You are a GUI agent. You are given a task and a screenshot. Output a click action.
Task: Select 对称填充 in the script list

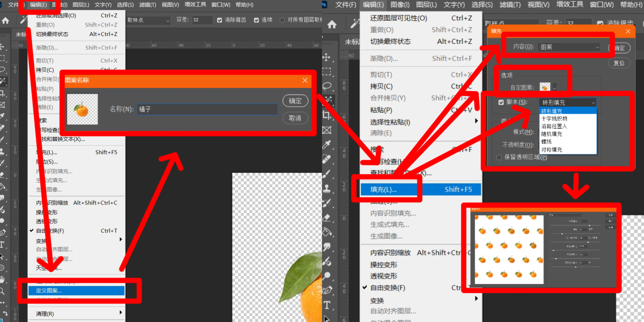tap(568, 150)
